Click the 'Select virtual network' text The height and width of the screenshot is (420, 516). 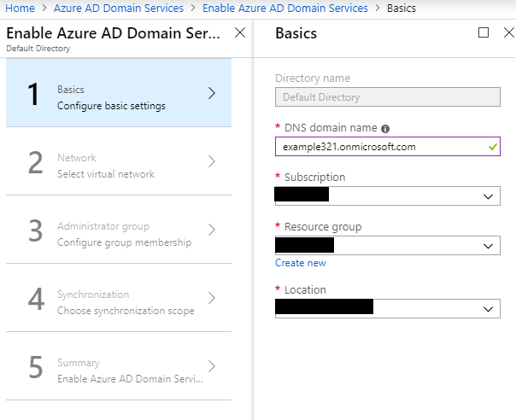[106, 174]
